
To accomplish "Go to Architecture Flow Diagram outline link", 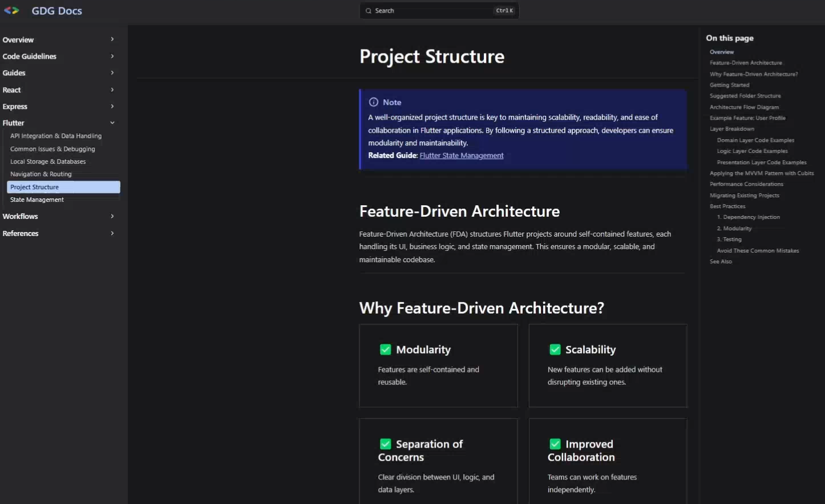I will 744,107.
